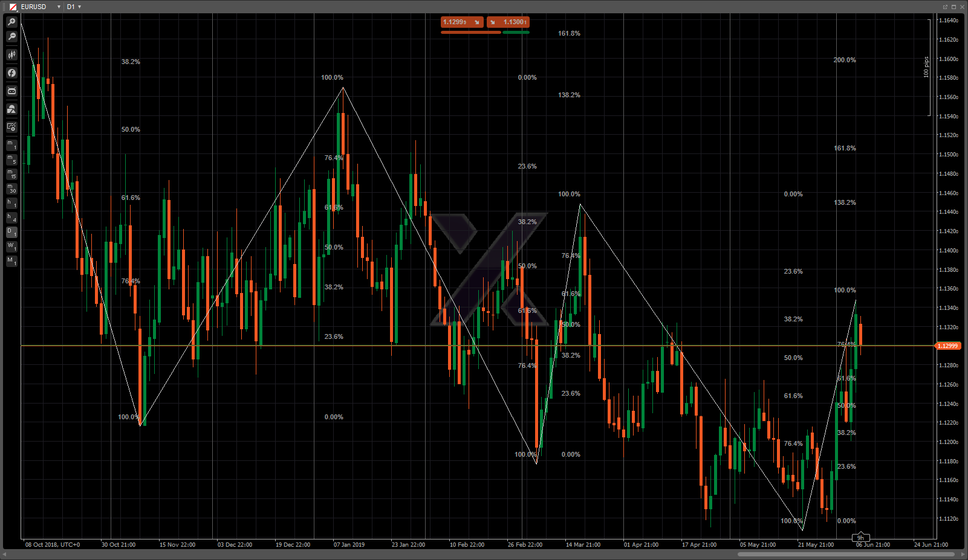The image size is (968, 560).
Task: Click the 9h countdown marker on time axis
Action: pos(860,537)
